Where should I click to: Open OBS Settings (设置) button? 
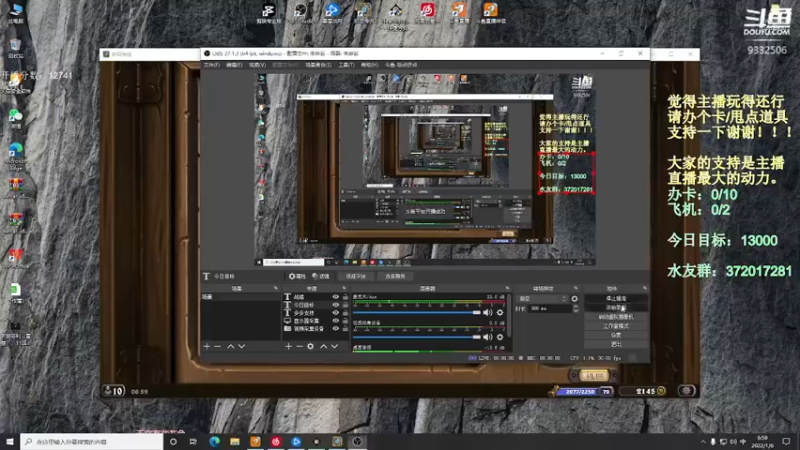616,335
